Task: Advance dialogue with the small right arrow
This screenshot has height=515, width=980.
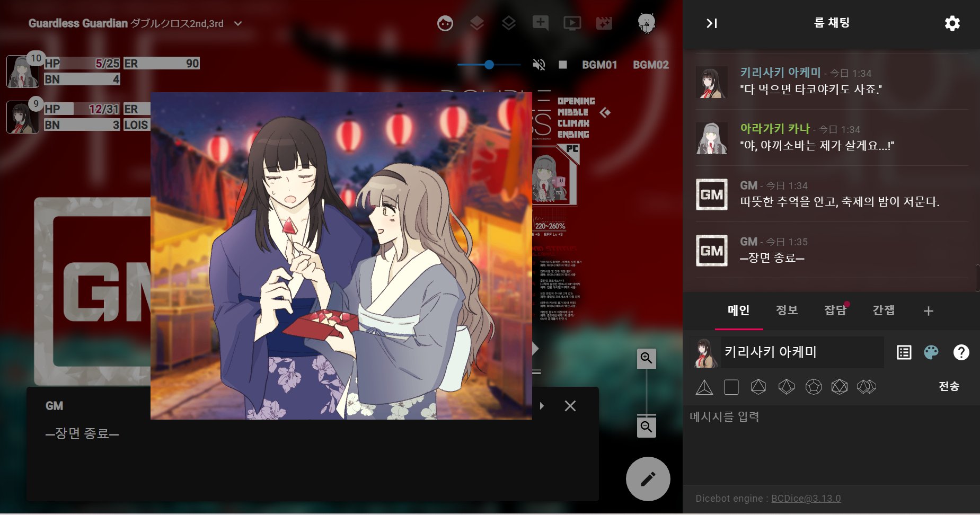Action: (x=542, y=406)
